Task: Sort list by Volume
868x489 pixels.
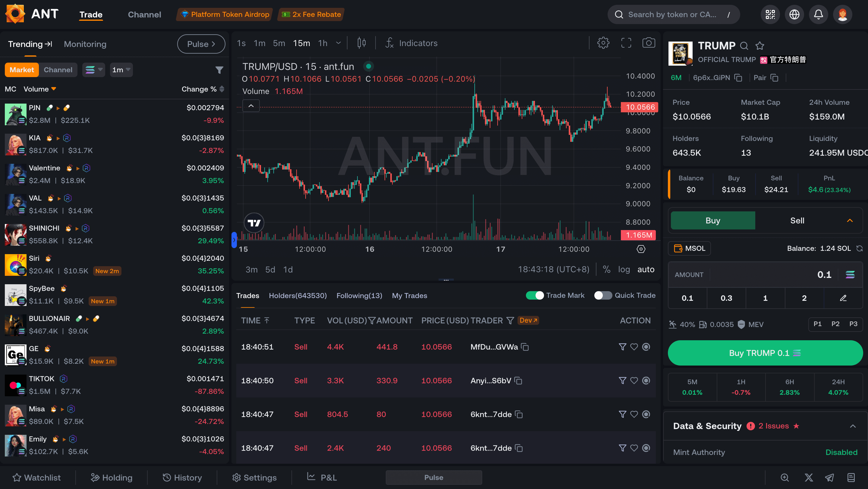Action: (40, 89)
